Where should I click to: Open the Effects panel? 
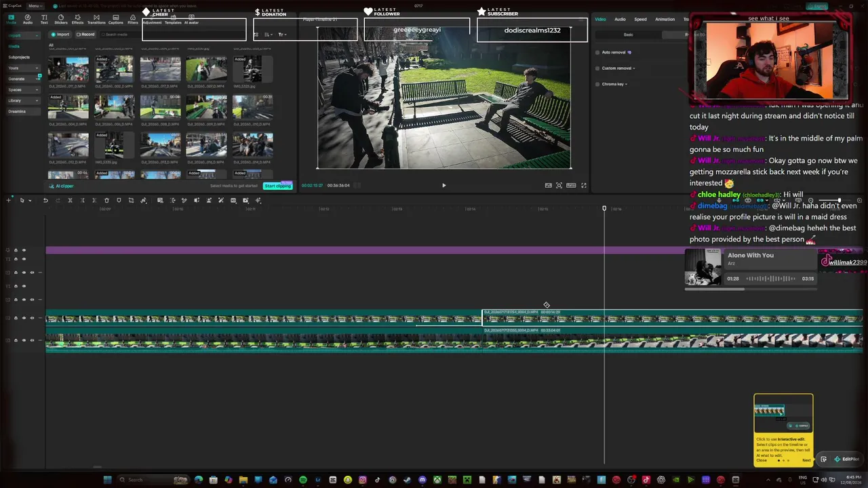pyautogui.click(x=77, y=19)
